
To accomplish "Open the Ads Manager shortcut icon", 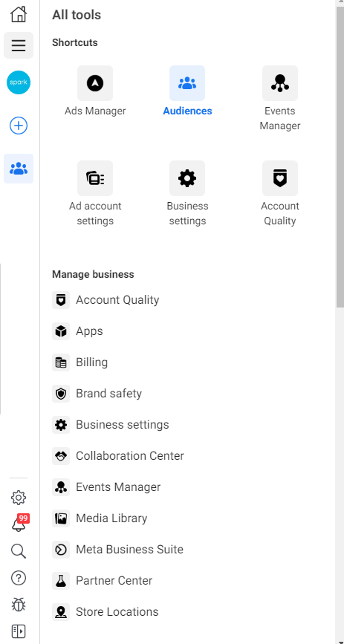I will tap(95, 83).
